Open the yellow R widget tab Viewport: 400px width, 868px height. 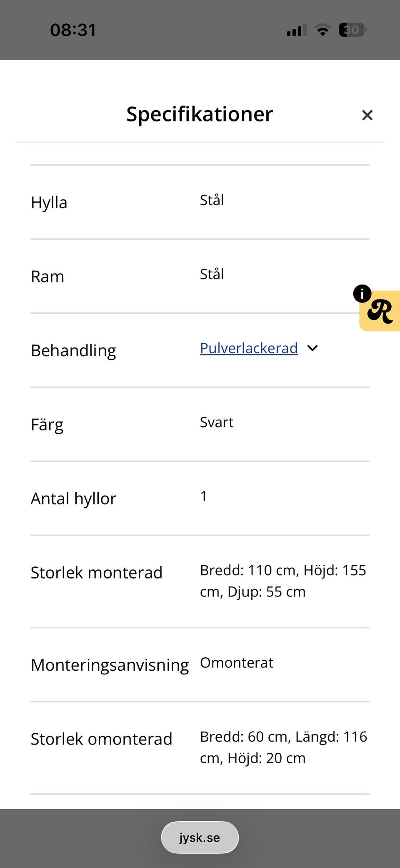[380, 311]
